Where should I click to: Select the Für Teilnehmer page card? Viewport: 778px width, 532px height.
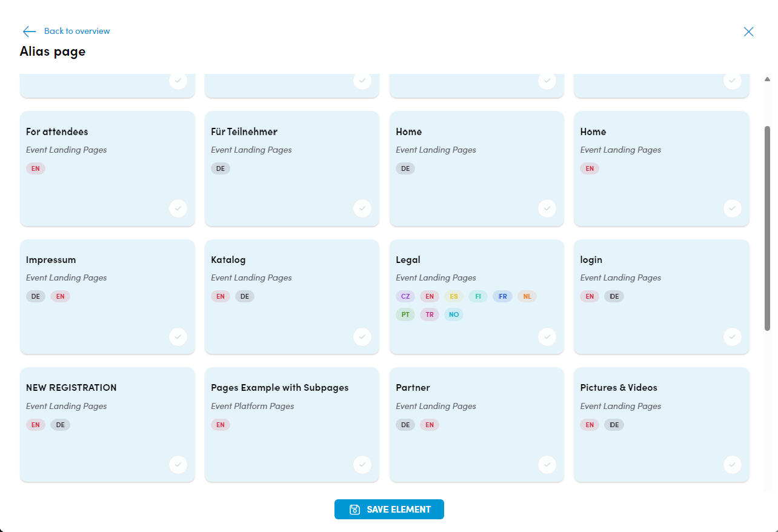292,168
